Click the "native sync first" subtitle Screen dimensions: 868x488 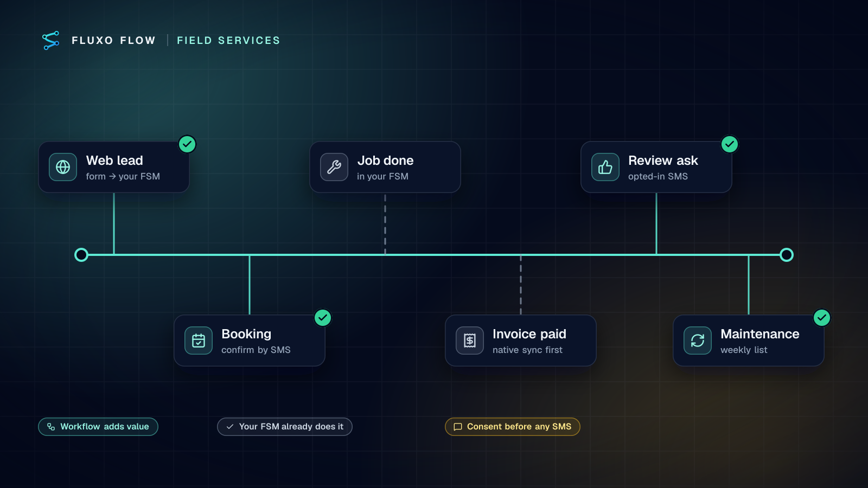point(527,350)
